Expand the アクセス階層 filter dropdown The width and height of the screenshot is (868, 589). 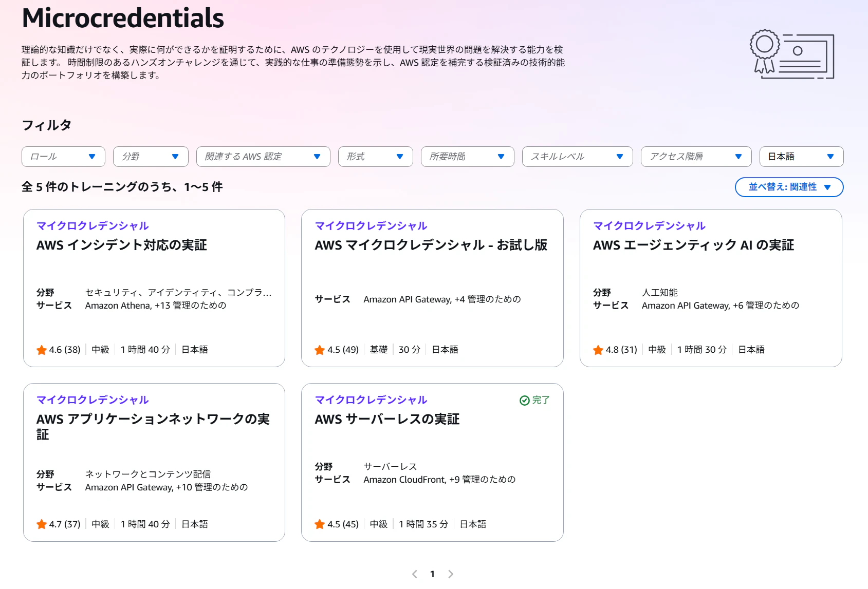click(696, 157)
